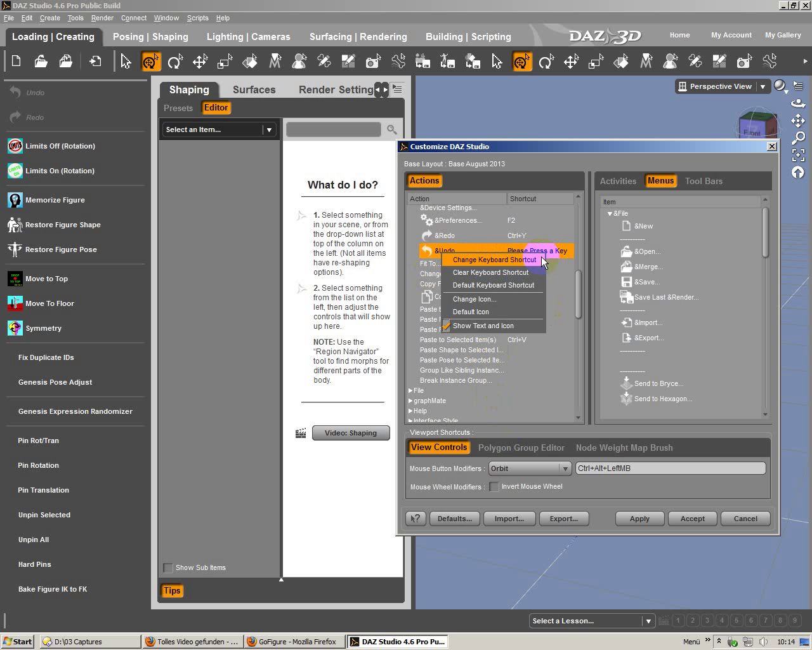Click the Import file toolbar icon
The image size is (812, 650).
[95, 62]
